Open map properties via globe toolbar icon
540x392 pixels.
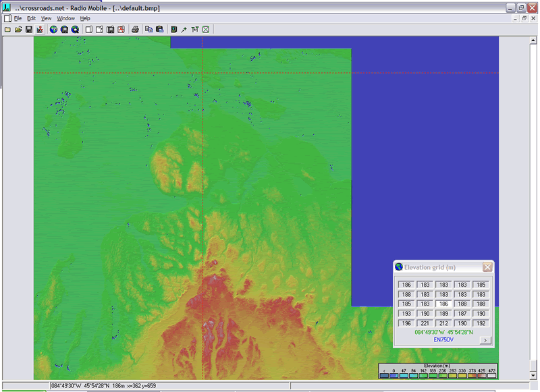click(53, 30)
